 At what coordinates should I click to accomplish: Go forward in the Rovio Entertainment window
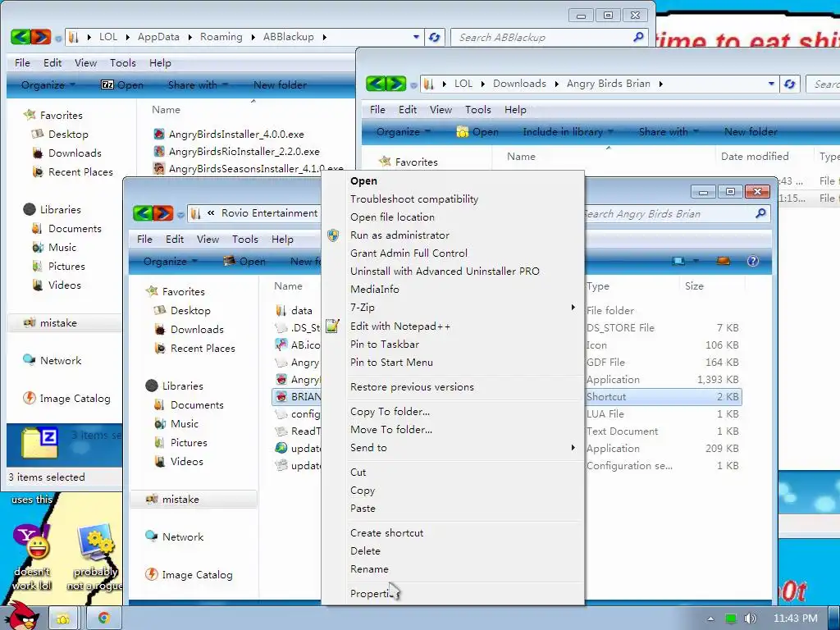pos(163,213)
